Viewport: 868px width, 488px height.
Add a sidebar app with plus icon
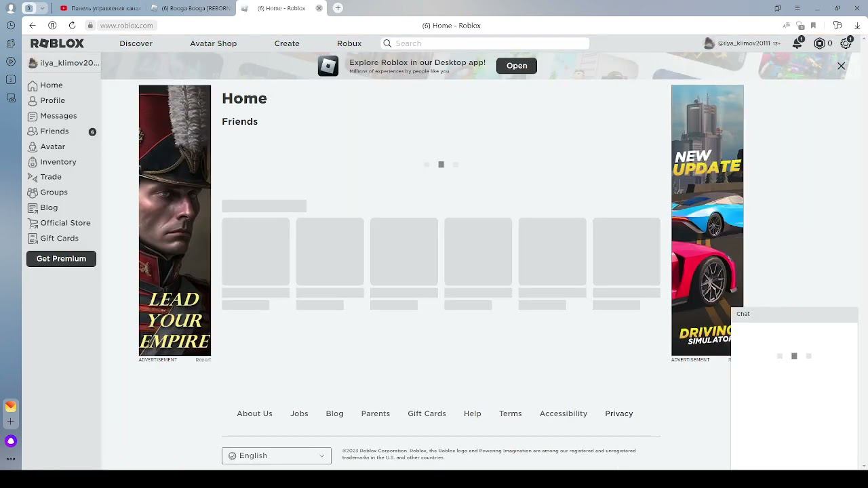tap(11, 422)
